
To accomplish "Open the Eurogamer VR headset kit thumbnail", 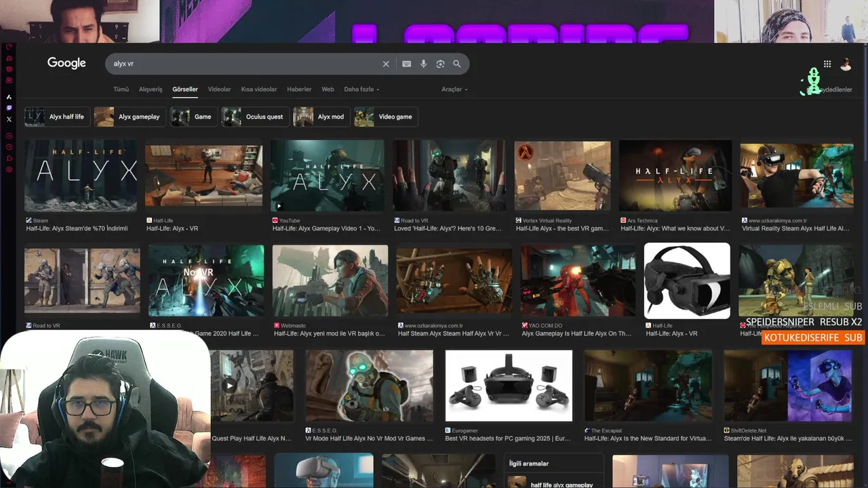I will (x=509, y=386).
